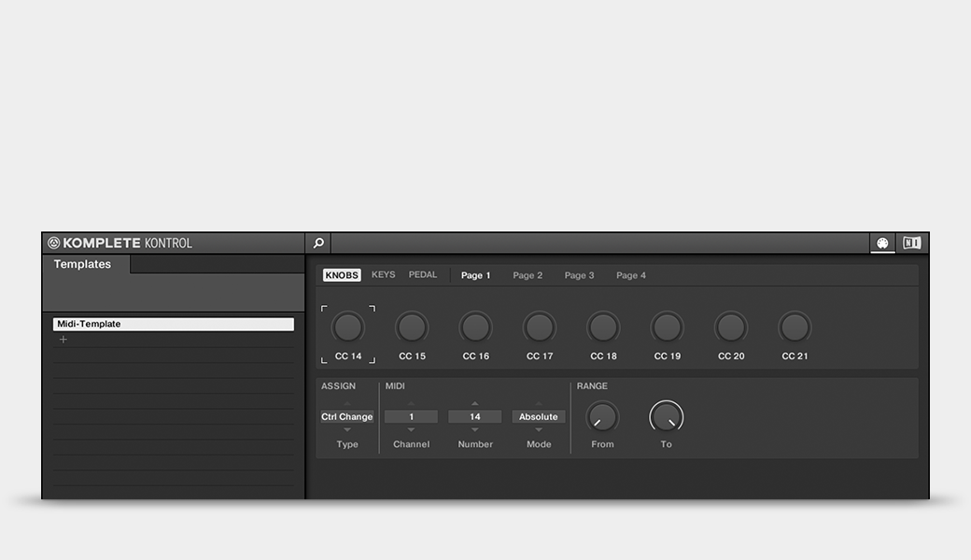Toggle the MIDI assignment view icon
This screenshot has height=560, width=971.
[x=882, y=244]
